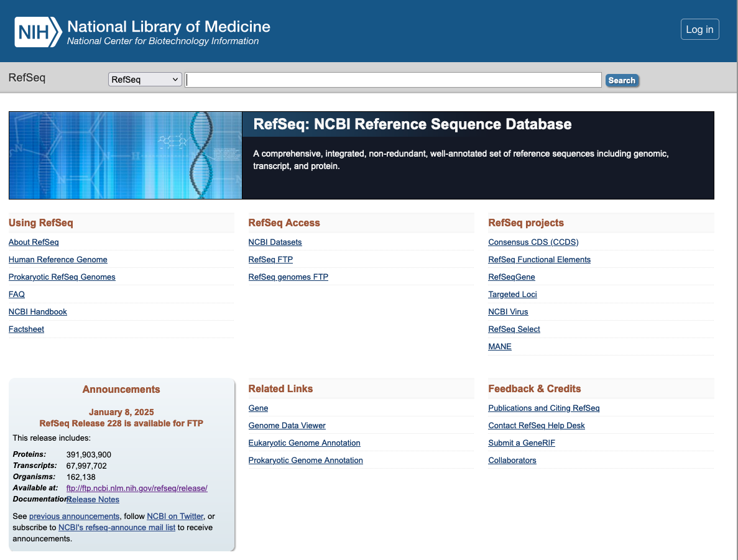Open the About RefSeq link

tap(34, 242)
